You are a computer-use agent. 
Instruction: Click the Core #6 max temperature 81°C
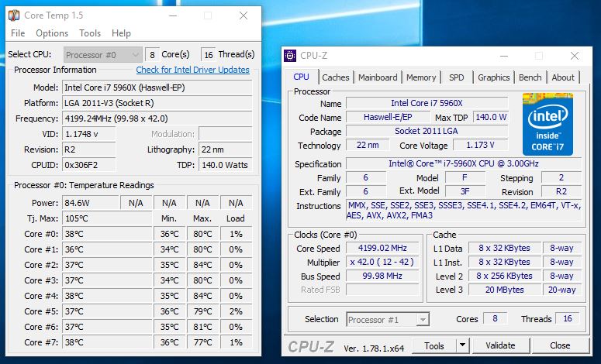click(x=202, y=327)
